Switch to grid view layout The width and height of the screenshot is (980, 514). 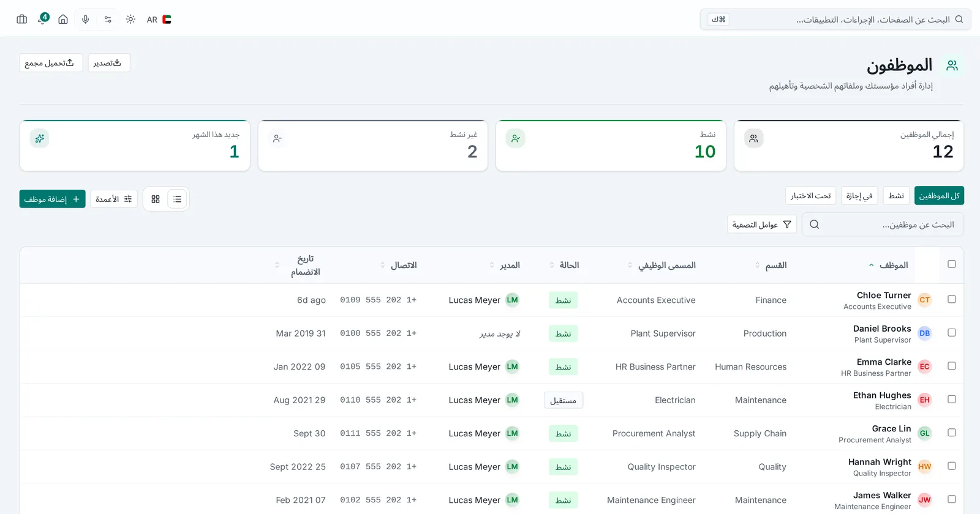click(x=156, y=199)
